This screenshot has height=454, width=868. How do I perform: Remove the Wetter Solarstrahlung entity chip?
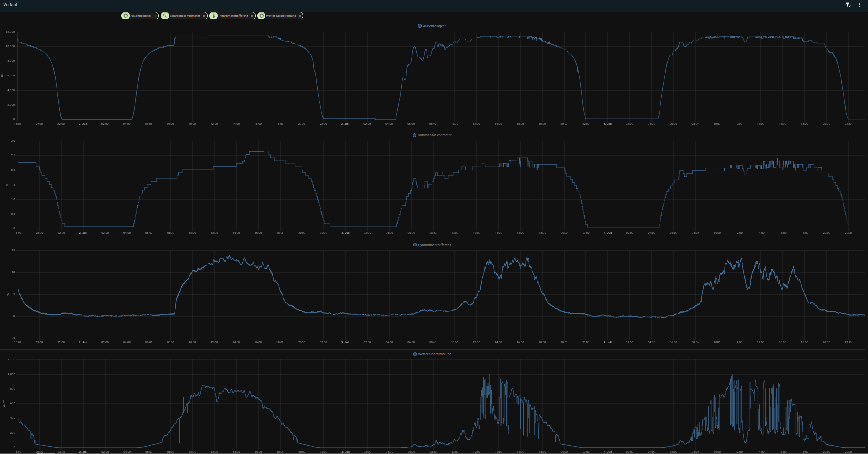[x=300, y=16]
